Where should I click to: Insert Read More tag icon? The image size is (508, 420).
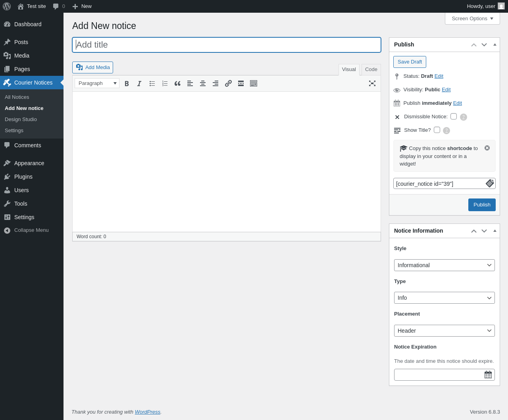241,83
